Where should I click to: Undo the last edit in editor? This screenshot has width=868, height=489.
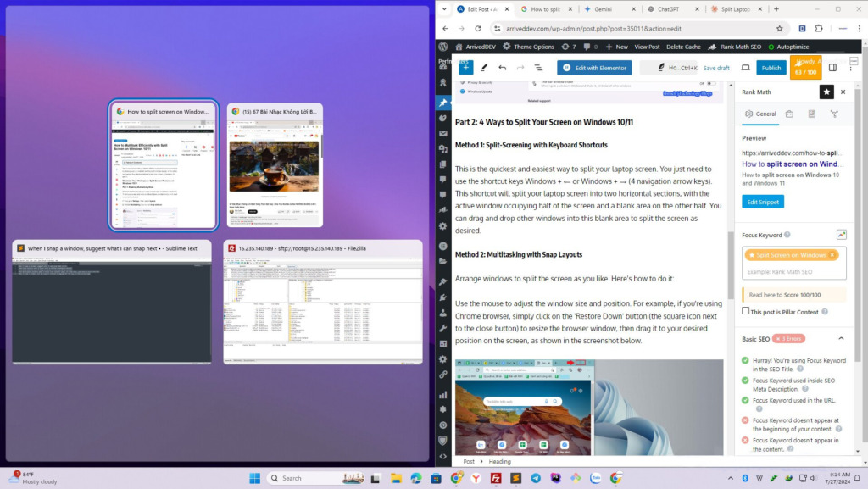[503, 68]
